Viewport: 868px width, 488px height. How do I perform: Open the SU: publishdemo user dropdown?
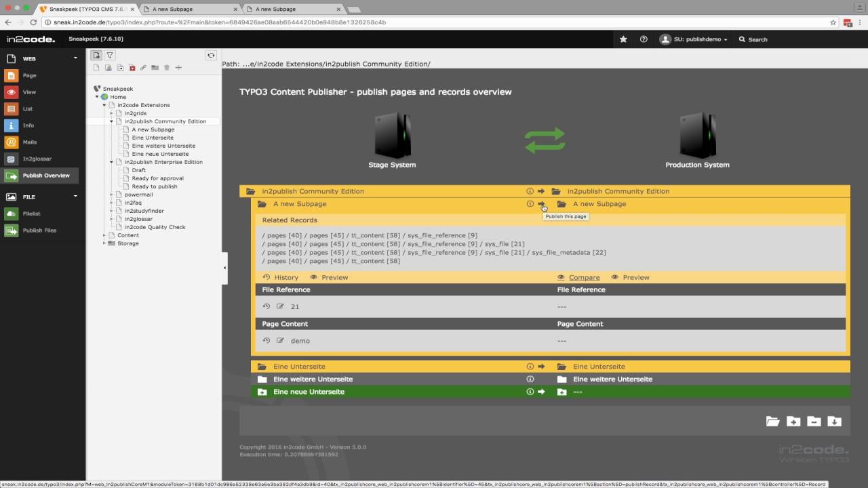pyautogui.click(x=694, y=39)
